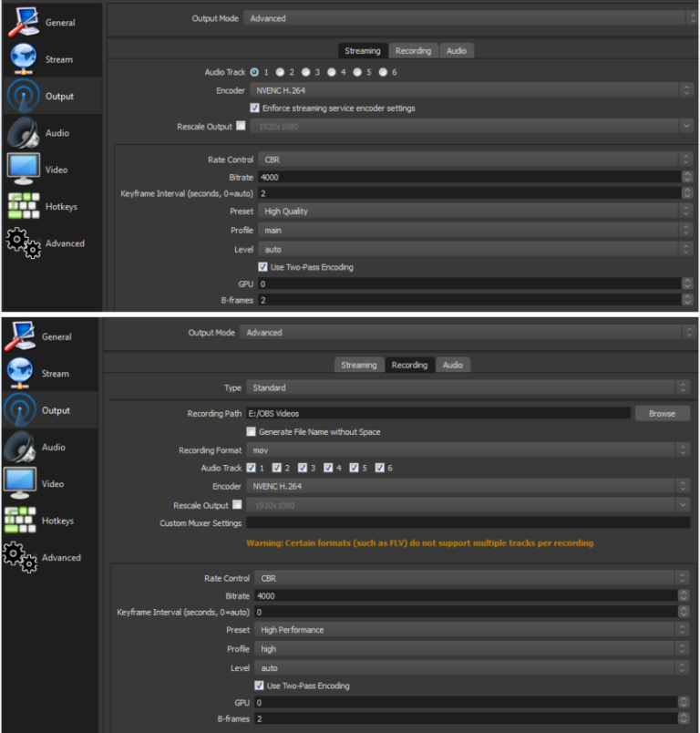Select Output broadcast icon in bottom panel
The width and height of the screenshot is (700, 733).
click(20, 410)
